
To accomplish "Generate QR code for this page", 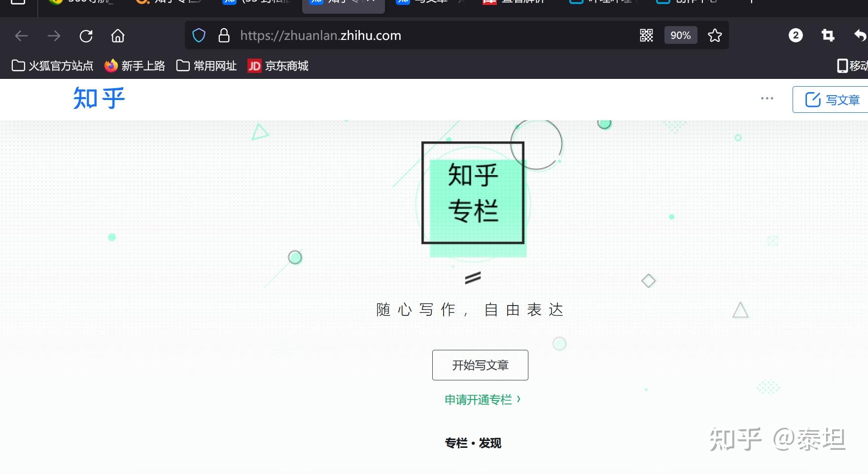I will click(646, 35).
